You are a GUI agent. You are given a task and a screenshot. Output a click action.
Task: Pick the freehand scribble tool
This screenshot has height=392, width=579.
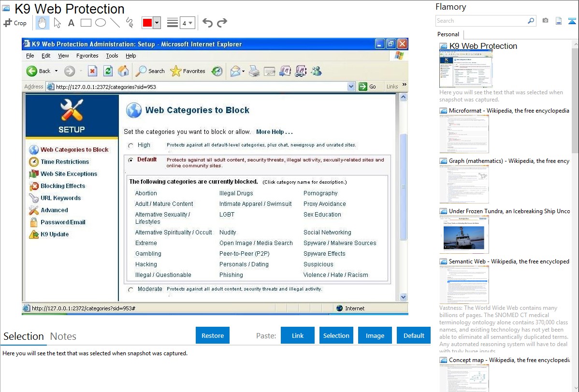130,23
